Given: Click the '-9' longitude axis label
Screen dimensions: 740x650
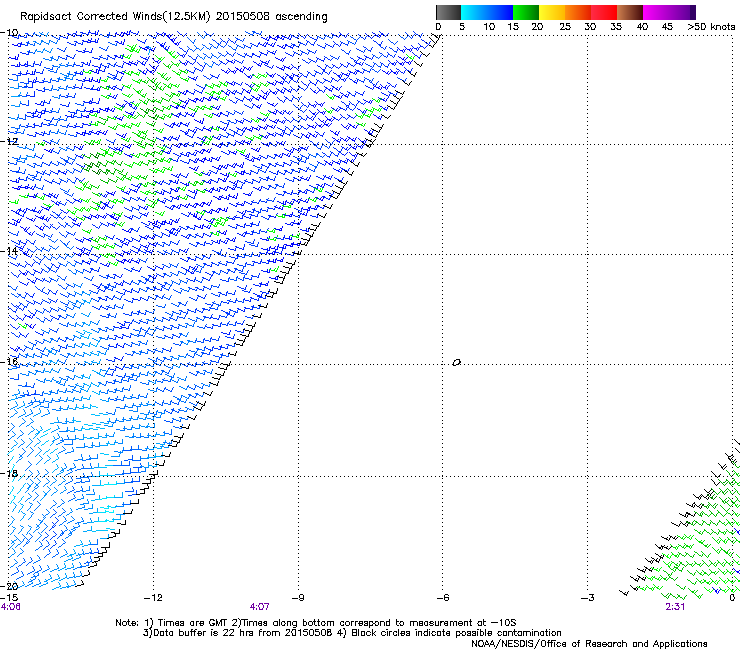Looking at the screenshot, I should [x=298, y=598].
